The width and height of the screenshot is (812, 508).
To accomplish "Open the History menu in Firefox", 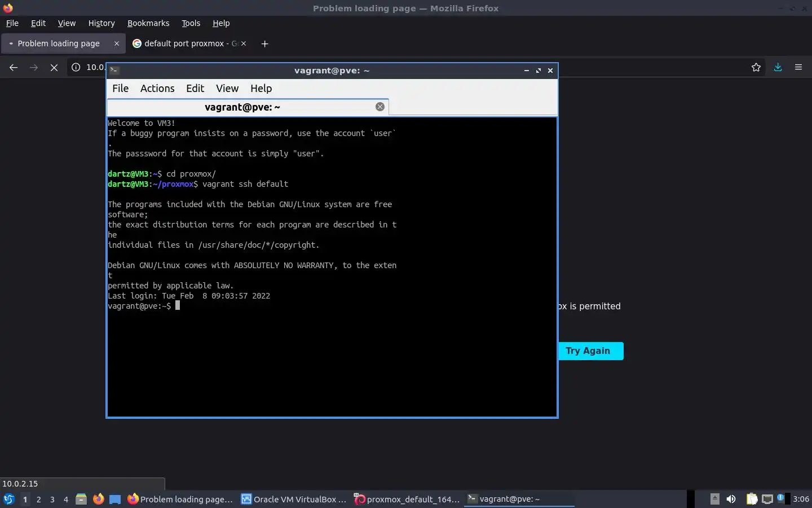I will [x=101, y=23].
